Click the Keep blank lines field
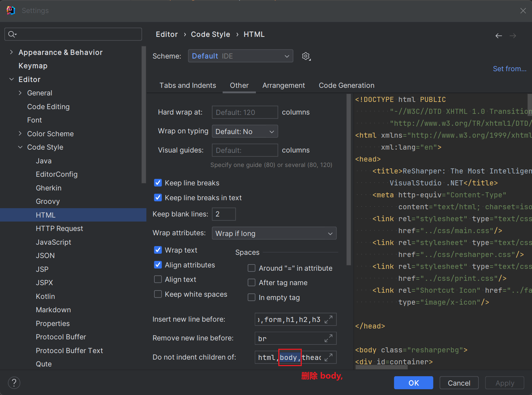The image size is (532, 395). click(x=224, y=214)
